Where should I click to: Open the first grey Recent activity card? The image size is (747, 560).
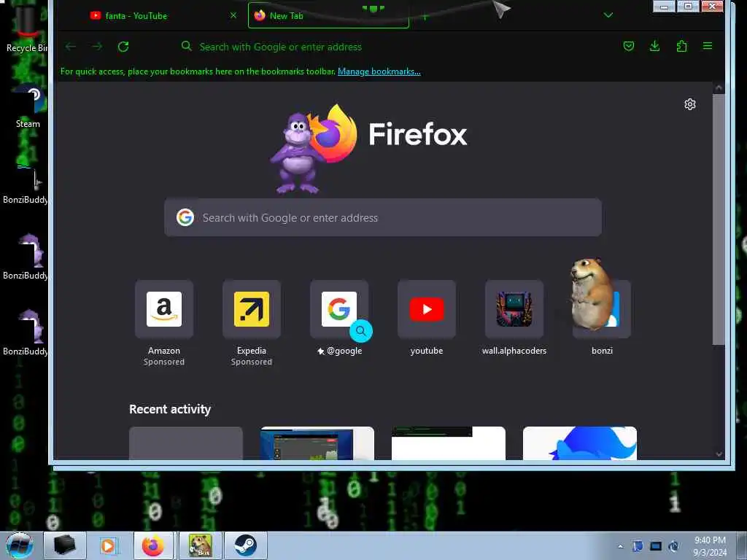(186, 443)
